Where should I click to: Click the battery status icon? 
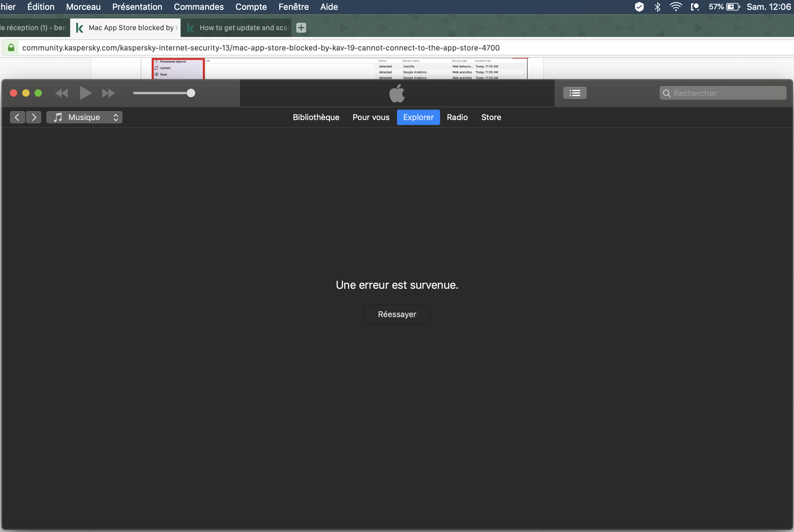732,7
